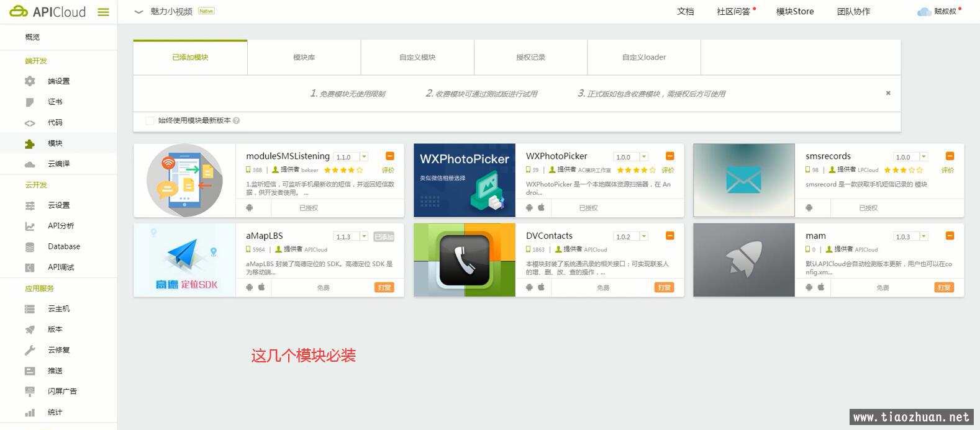
Task: Click 评价 link on moduleSMSListening card
Action: pos(388,170)
